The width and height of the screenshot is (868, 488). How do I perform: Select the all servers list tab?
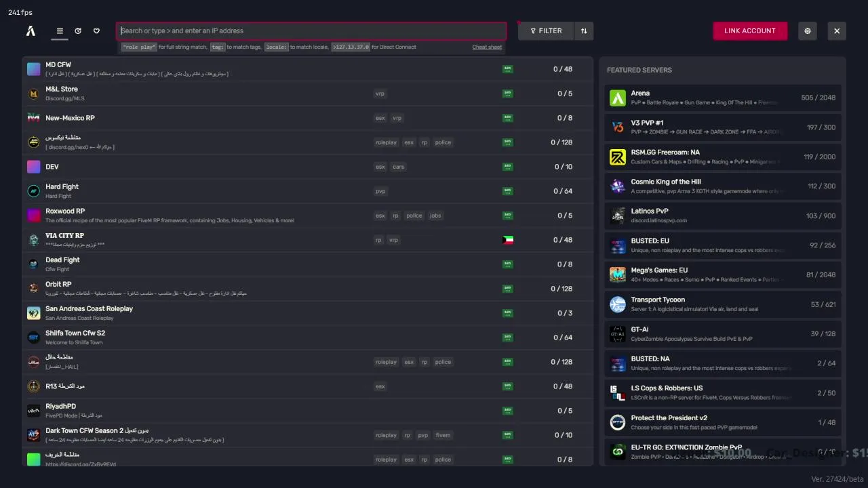pos(60,30)
